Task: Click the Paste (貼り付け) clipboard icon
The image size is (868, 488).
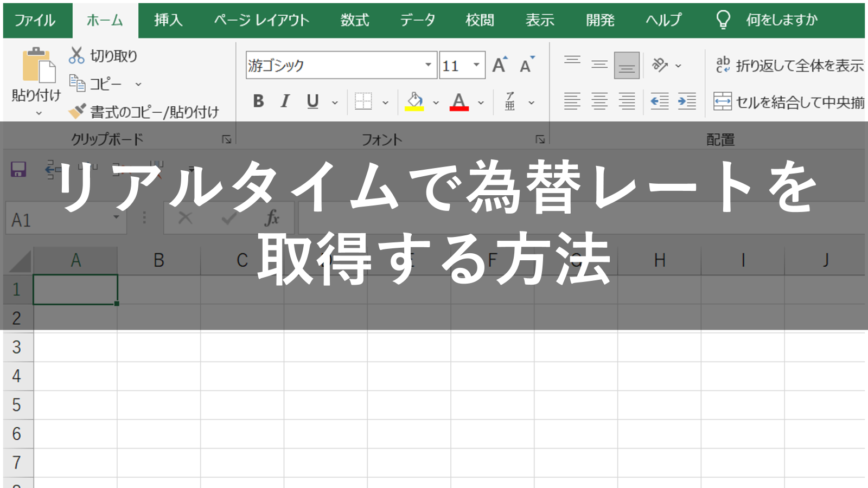Action: [39, 65]
